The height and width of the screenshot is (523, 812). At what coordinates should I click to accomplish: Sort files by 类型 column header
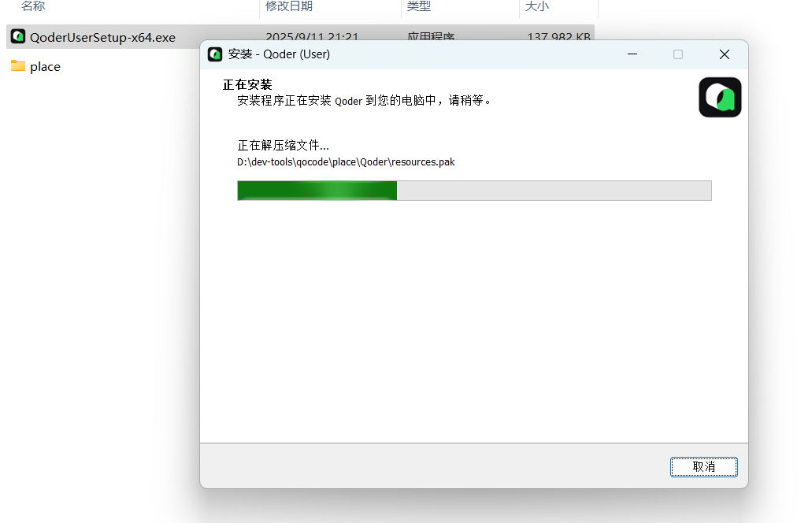coord(419,6)
